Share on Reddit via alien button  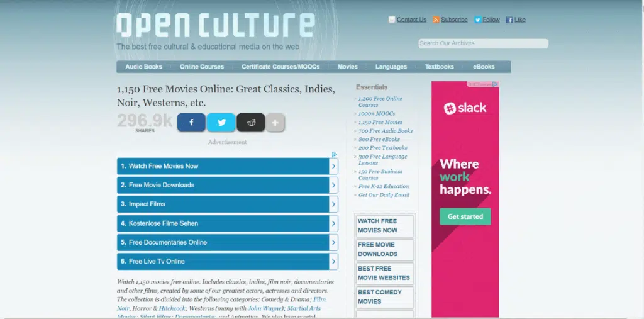tap(251, 123)
